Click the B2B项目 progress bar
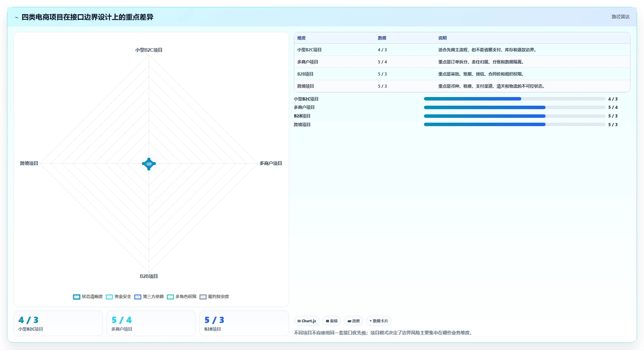Screen dimensions: 644x350 514,116
